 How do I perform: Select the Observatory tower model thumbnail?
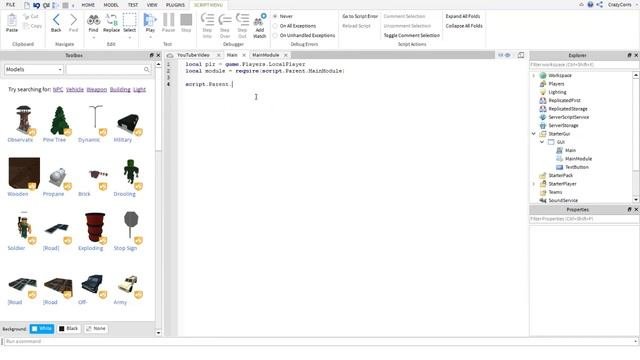[23, 120]
